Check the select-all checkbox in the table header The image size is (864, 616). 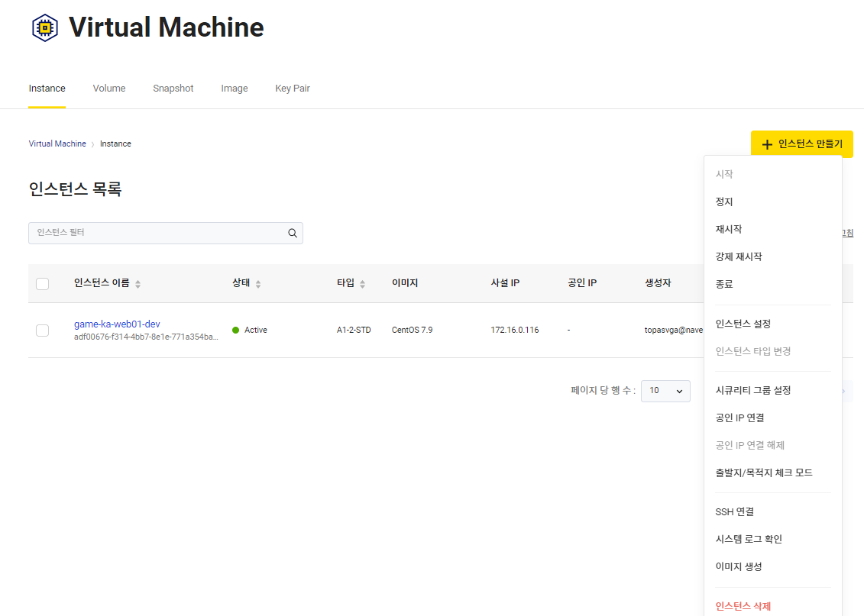42,283
